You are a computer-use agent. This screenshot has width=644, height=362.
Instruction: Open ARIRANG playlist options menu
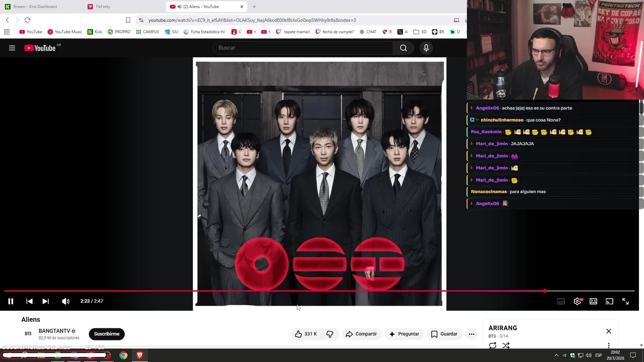click(609, 345)
